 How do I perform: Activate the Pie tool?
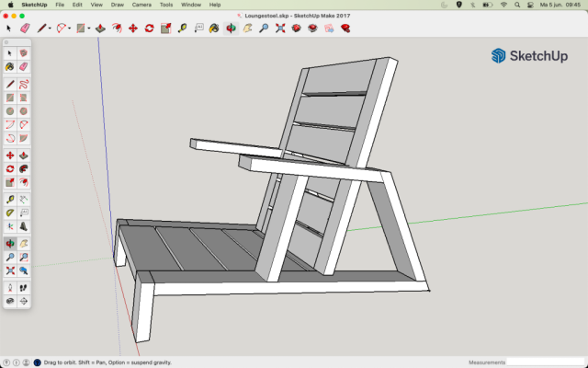click(23, 138)
